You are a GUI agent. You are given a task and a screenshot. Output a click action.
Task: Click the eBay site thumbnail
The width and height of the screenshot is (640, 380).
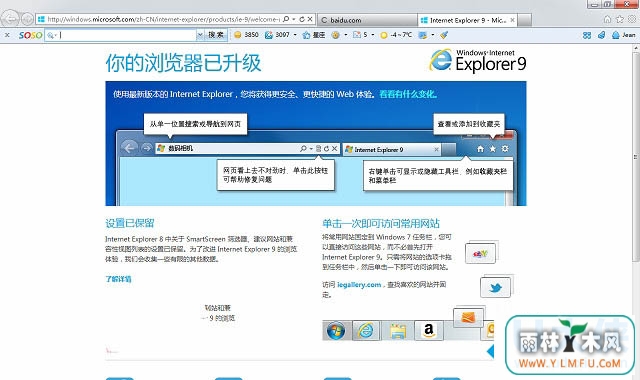point(480,253)
